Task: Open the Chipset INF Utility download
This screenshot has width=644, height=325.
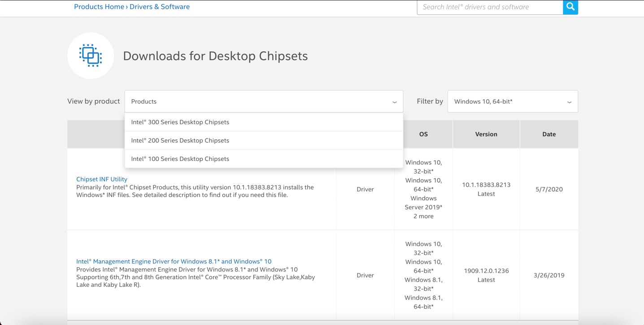Action: click(x=102, y=179)
